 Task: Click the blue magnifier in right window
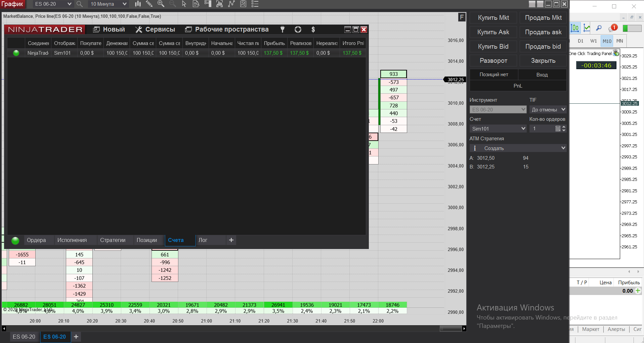599,28
